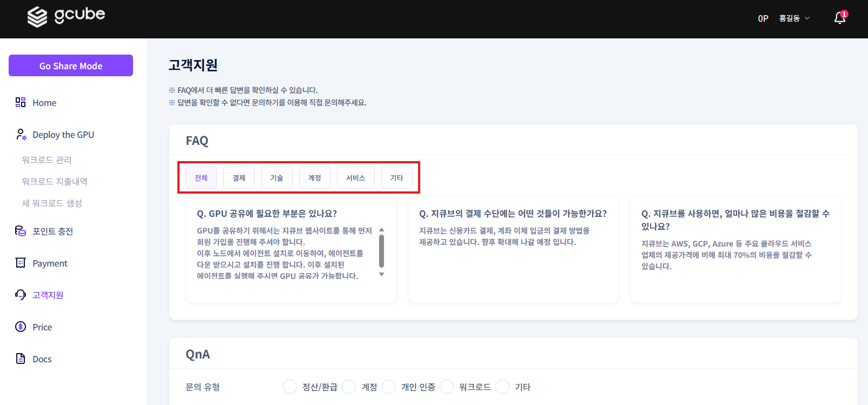
Task: Switch to the 결제 FAQ tab
Action: coord(239,177)
